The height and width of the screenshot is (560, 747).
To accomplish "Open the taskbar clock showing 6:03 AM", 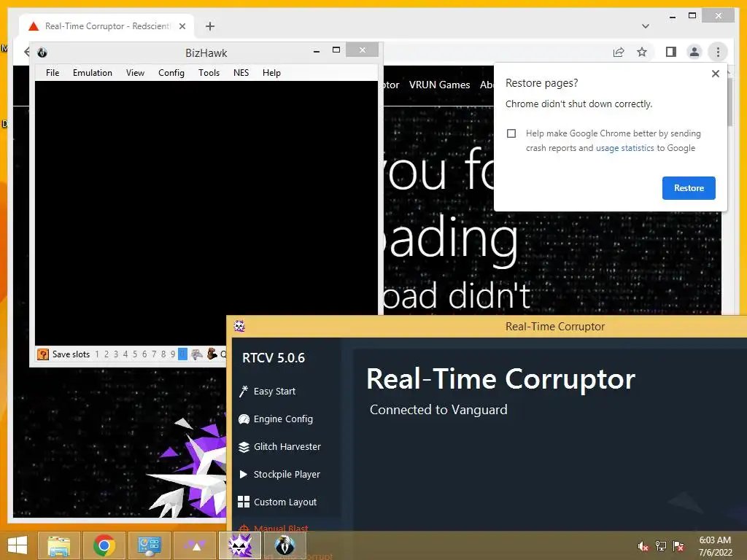I will (x=715, y=546).
